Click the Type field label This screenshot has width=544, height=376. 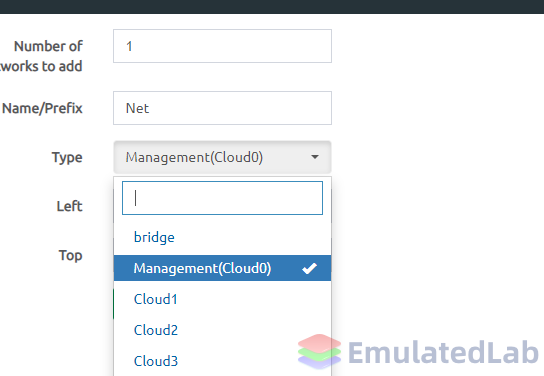67,157
